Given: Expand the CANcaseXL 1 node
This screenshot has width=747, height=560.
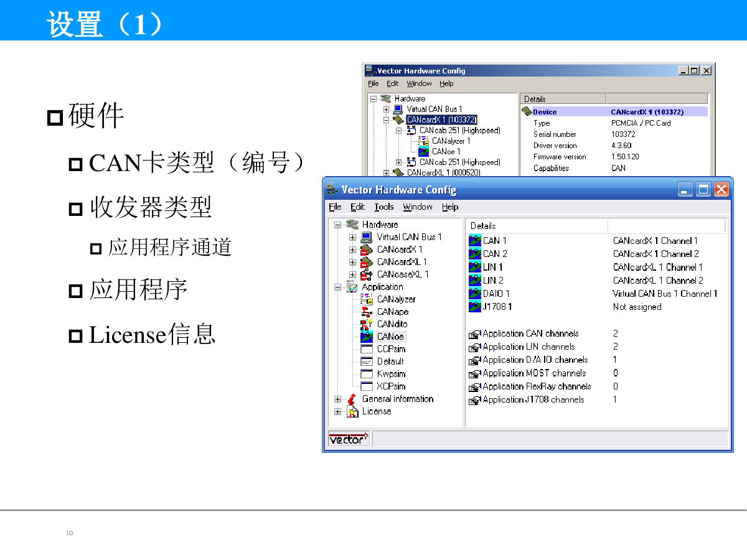Looking at the screenshot, I should coord(352,274).
